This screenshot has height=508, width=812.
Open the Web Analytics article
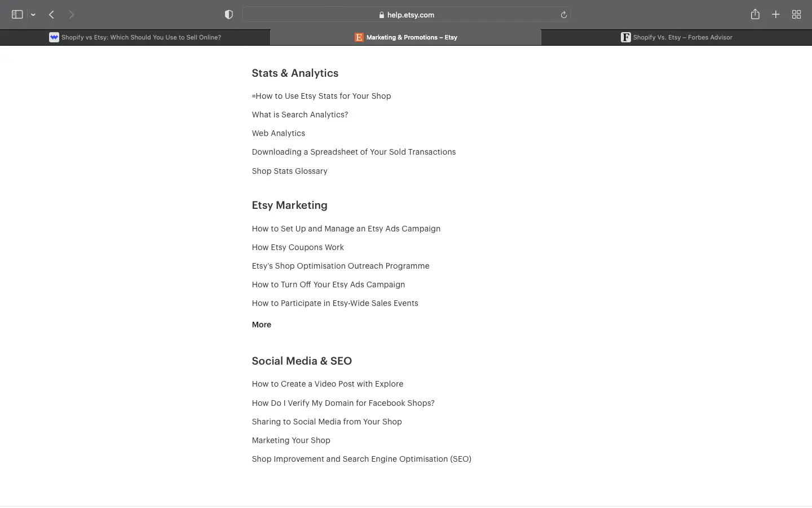tap(279, 133)
